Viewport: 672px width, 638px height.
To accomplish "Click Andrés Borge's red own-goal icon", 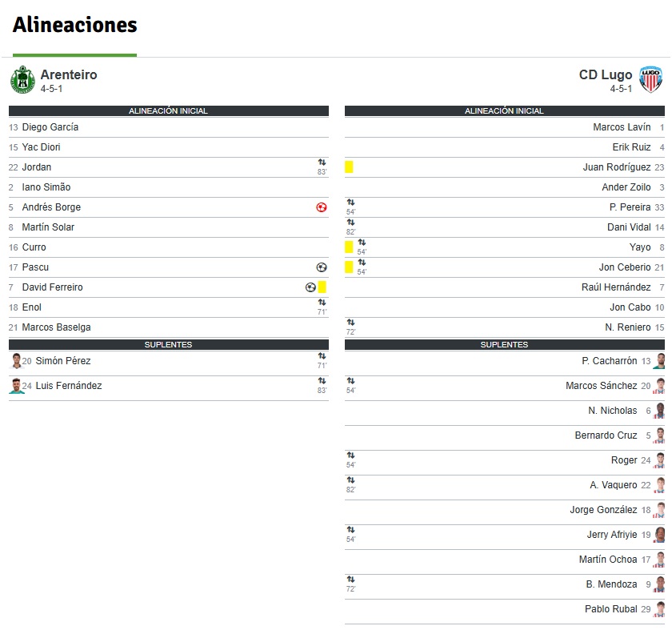I will tap(322, 207).
